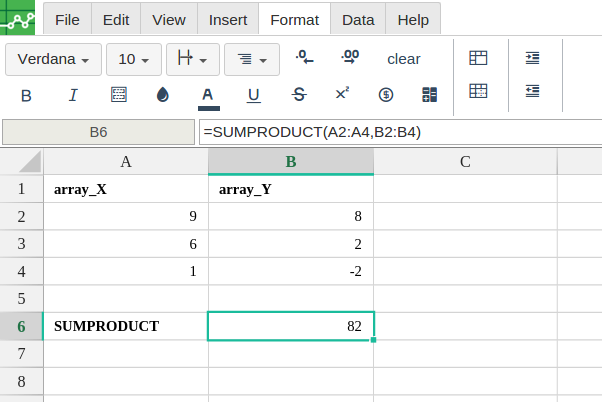
Task: Decrease decimal places
Action: [x=304, y=58]
